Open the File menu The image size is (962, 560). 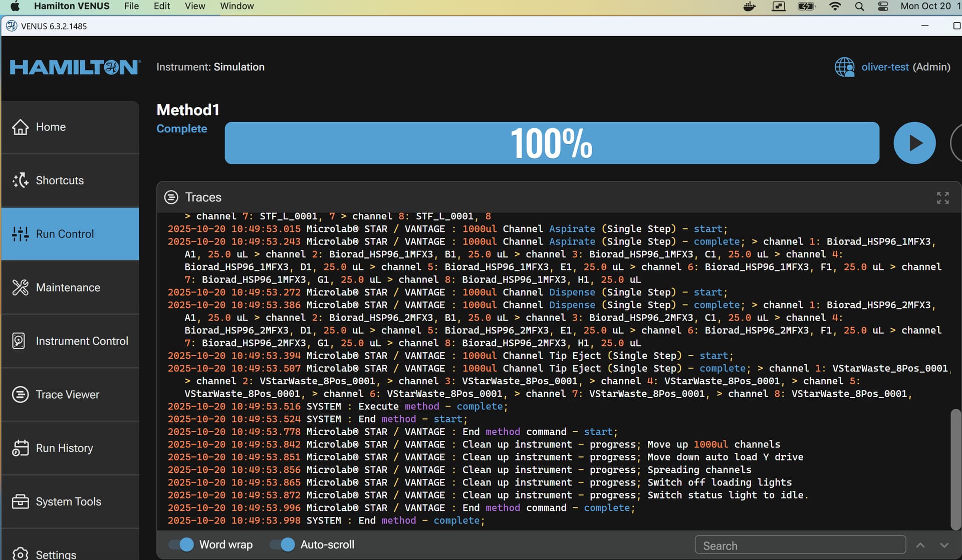point(131,6)
